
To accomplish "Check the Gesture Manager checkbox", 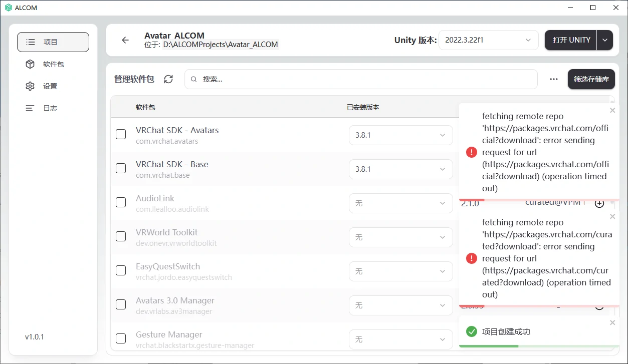I will tap(121, 338).
